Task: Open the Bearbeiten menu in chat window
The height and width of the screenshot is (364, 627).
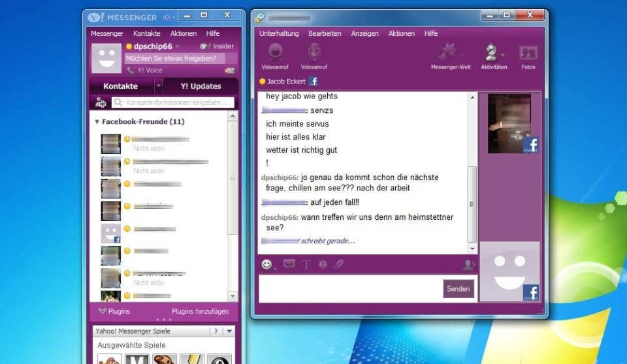Action: [325, 34]
